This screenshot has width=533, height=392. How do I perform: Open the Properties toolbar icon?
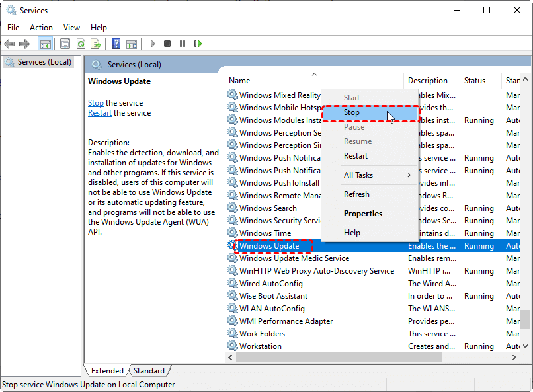pos(65,44)
